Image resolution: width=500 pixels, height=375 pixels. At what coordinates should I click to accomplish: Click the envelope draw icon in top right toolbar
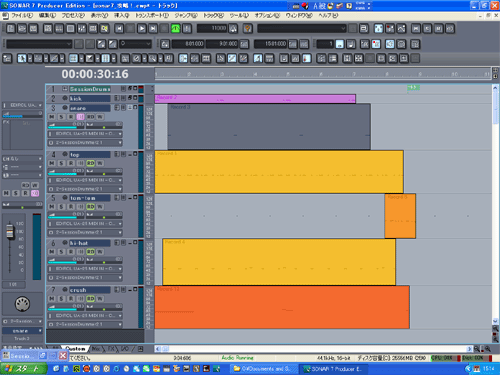[401, 29]
